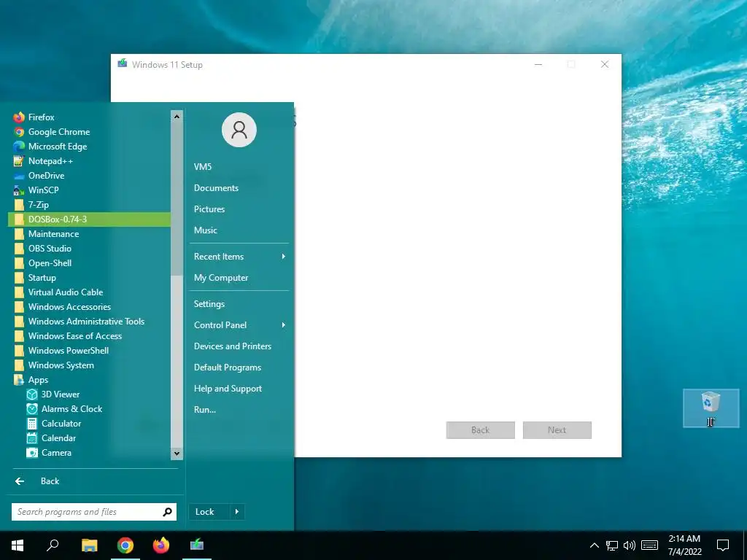Open Devices and Printers

point(239,346)
